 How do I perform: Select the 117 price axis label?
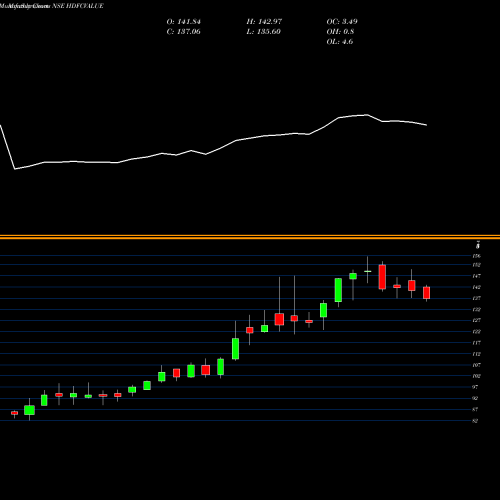(477, 343)
